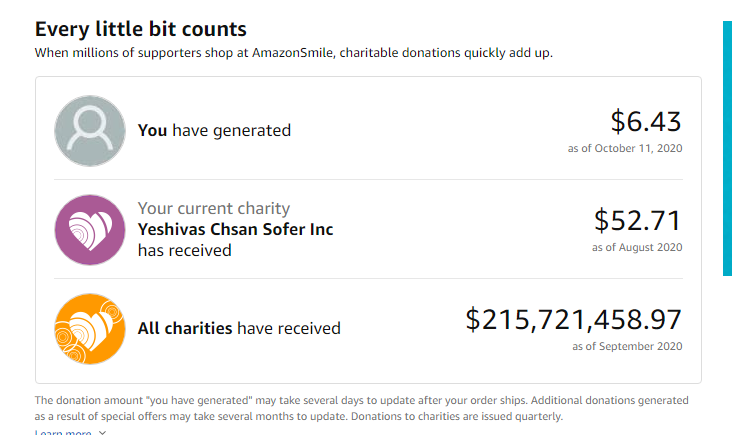The image size is (732, 435).
Task: Click the $52.71 charity received amount
Action: [637, 220]
